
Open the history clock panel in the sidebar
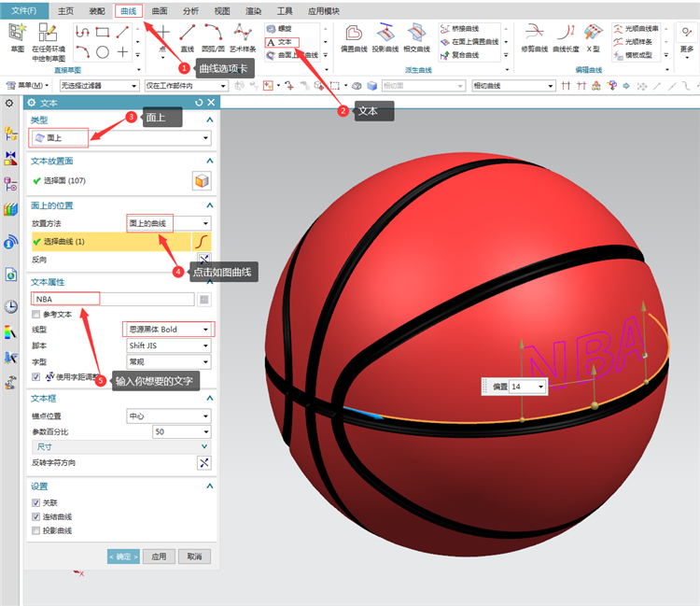[10, 306]
